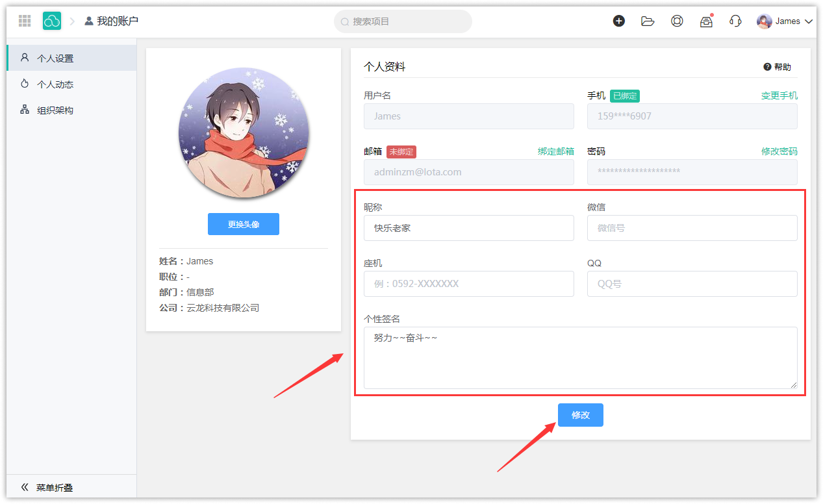Click the James avatar in the header
This screenshot has height=504, width=823.
pos(765,21)
